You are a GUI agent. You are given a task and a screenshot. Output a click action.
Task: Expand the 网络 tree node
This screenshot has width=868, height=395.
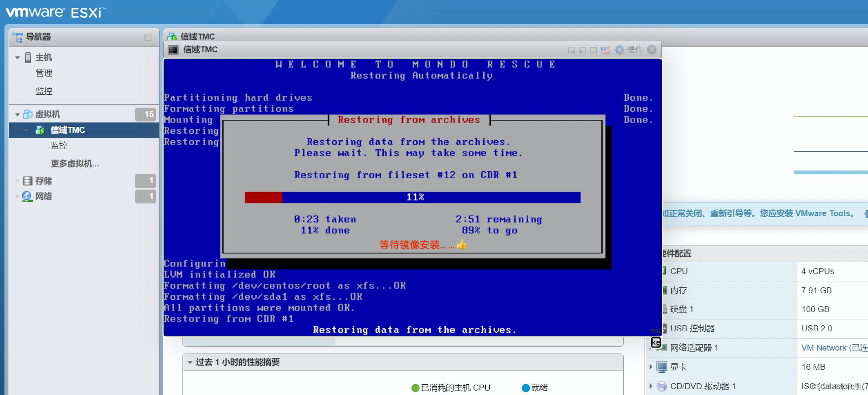[x=18, y=197]
